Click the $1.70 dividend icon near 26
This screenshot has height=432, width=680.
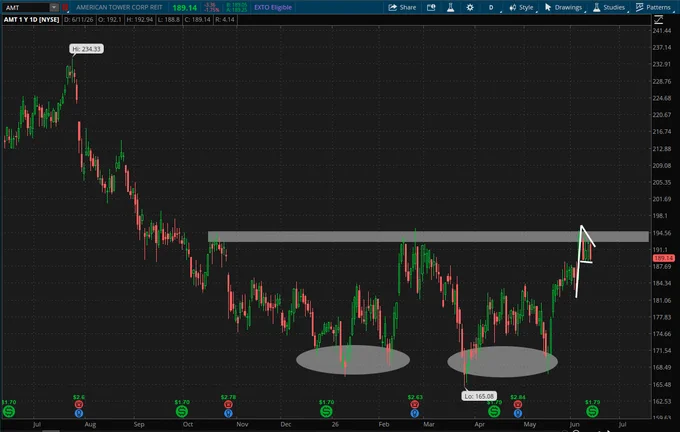[x=326, y=411]
